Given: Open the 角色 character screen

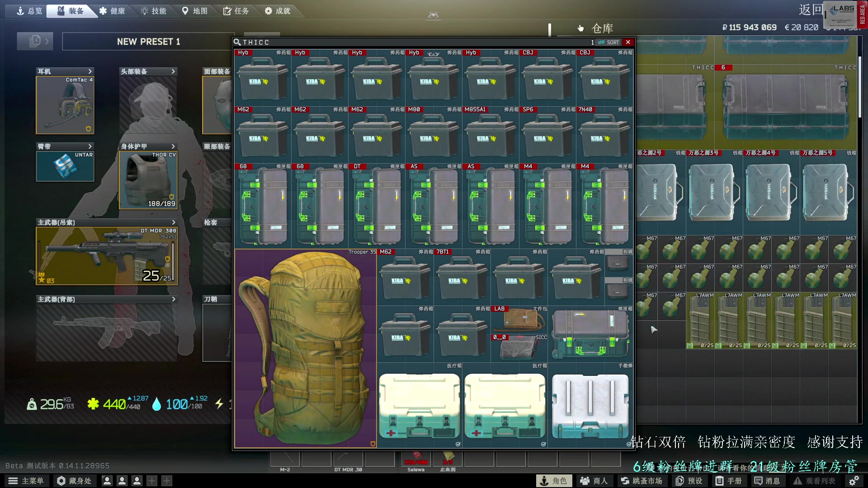Looking at the screenshot, I should pos(554,481).
